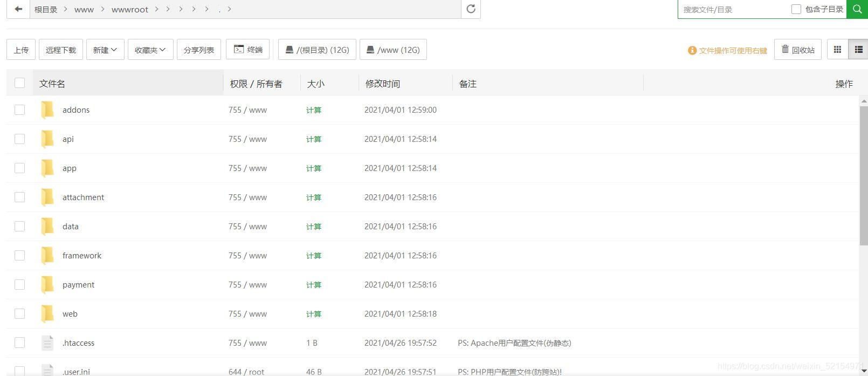868x376 pixels.
Task: Open the attachment folder icon
Action: 47,197
